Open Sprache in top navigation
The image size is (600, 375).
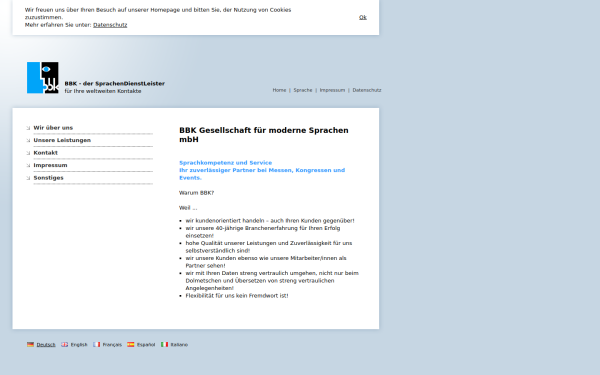tap(303, 90)
